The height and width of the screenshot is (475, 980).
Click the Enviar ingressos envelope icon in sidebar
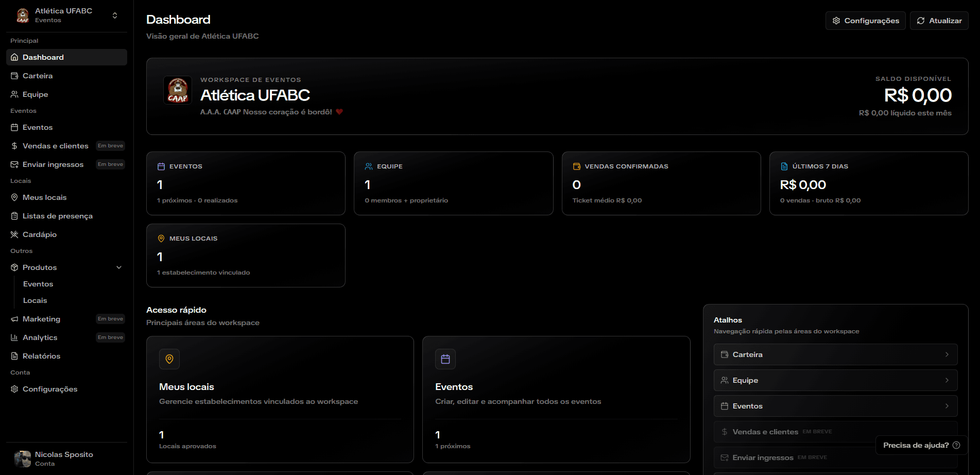[x=14, y=164]
